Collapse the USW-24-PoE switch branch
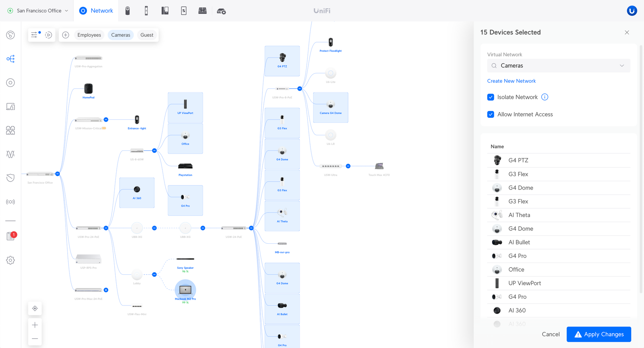The image size is (644, 348). [x=251, y=228]
